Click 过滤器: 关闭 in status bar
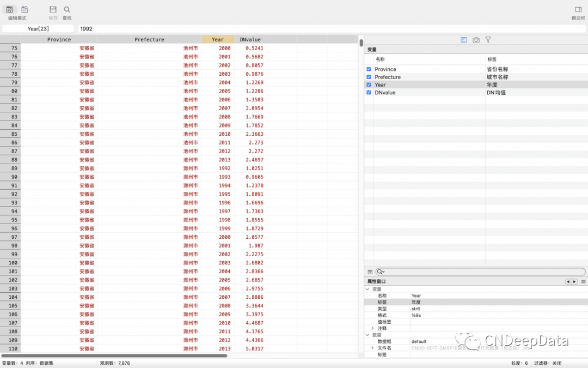The image size is (588, 368). (x=548, y=363)
